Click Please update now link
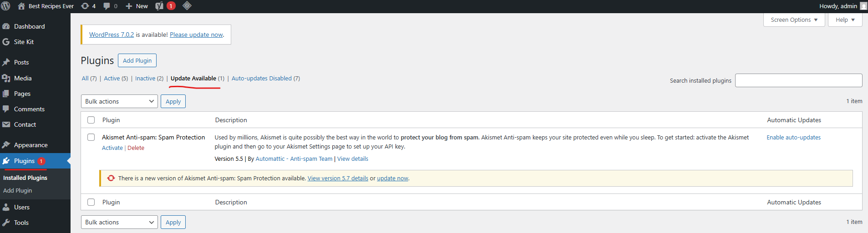868x233 pixels. pos(196,35)
